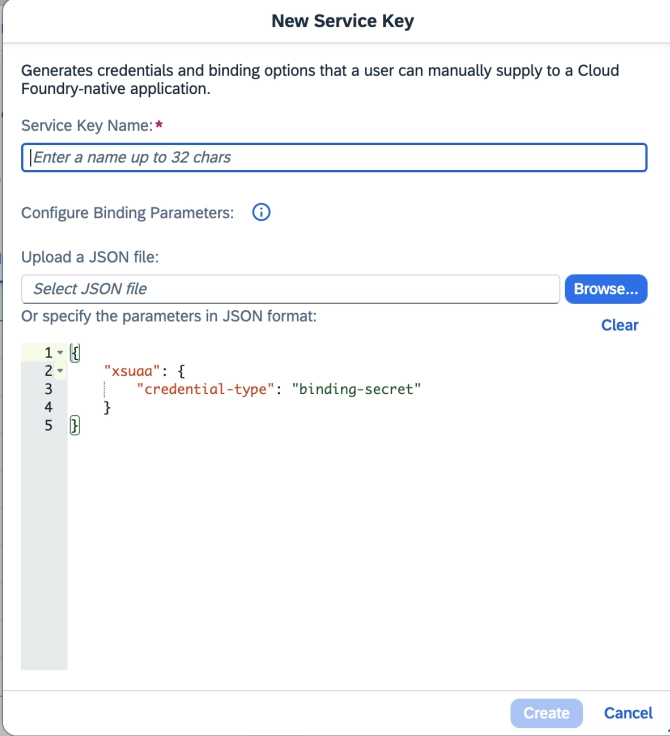Place cursor on the "xsuaa" key
This screenshot has width=670, height=736.
[127, 371]
